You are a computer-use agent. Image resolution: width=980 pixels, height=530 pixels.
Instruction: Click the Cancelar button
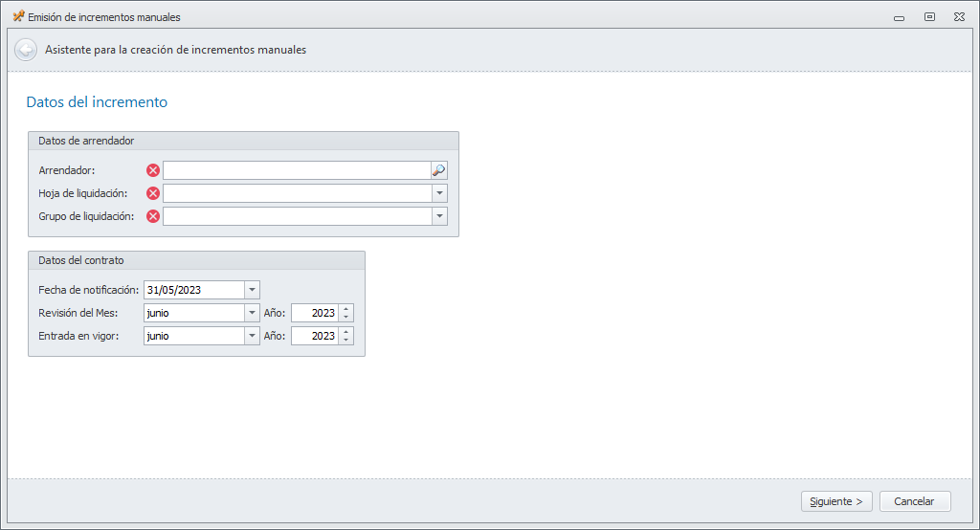click(914, 501)
